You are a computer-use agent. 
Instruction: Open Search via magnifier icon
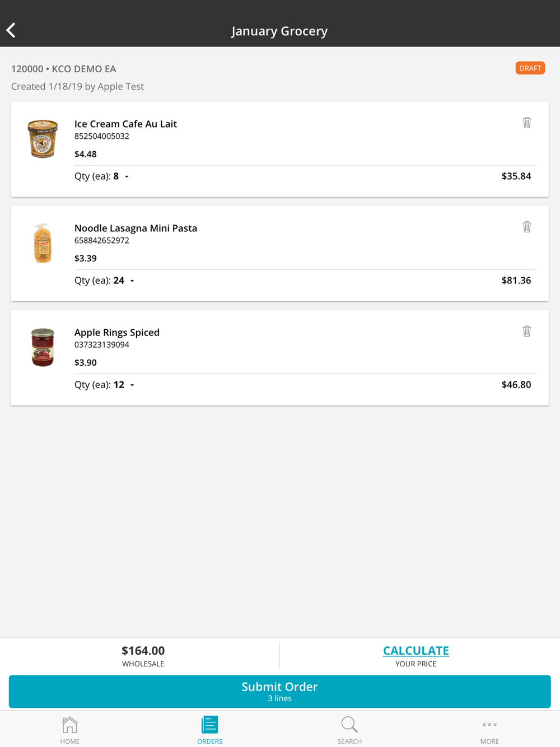click(x=349, y=725)
